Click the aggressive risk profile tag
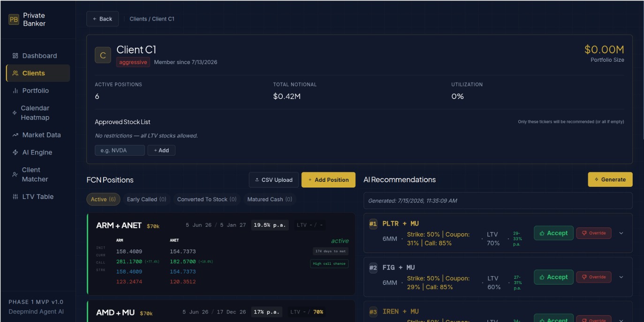 pyautogui.click(x=133, y=62)
